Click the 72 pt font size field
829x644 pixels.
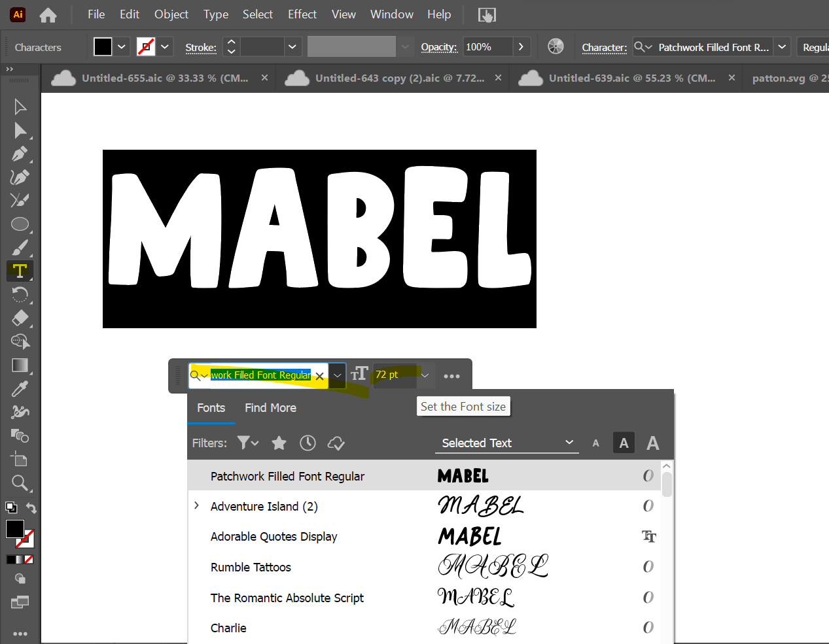(393, 375)
